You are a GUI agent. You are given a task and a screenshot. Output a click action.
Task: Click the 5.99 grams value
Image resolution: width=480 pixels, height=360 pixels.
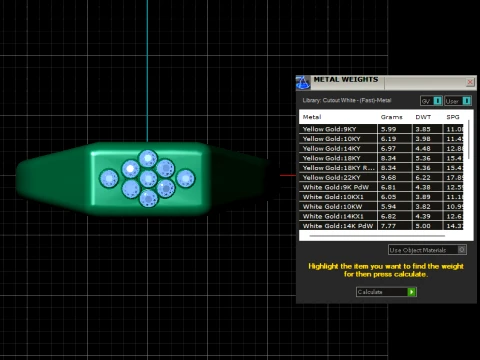click(x=388, y=129)
